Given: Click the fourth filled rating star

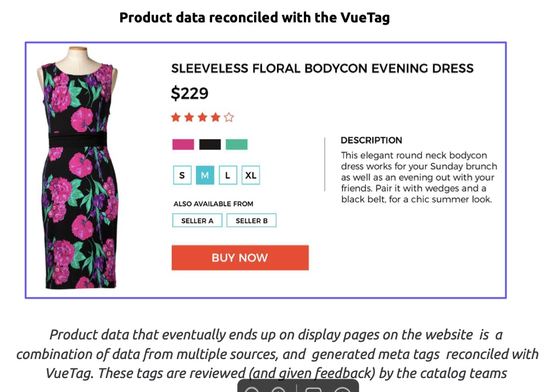Looking at the screenshot, I should pos(216,117).
